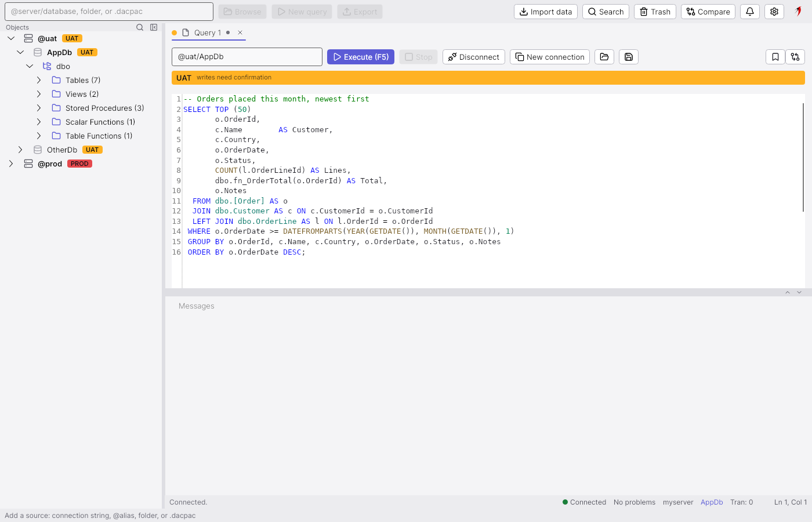812x522 pixels.
Task: Click the compare icon beside the bookmark button
Action: tap(795, 57)
